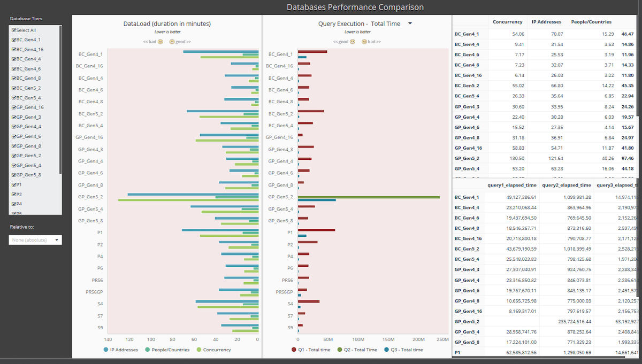Screen dimensions: 642x364
Task: Click the long green Q2 bar for GP_Gen5_2
Action: pos(369,197)
